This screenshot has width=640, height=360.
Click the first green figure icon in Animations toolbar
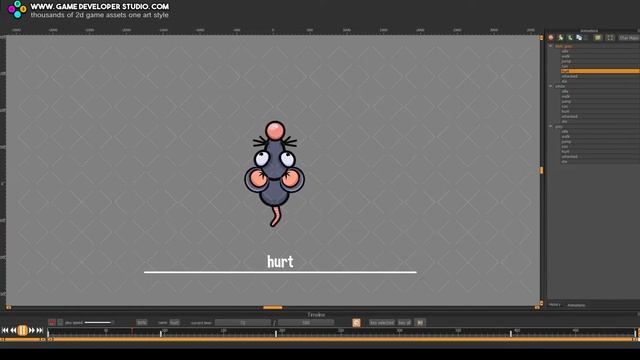[561, 38]
